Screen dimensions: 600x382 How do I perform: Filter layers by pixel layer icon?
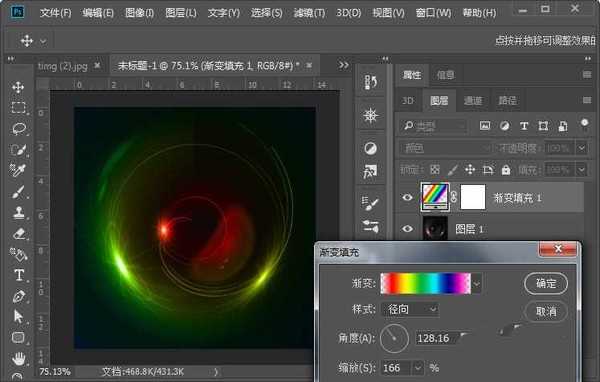(485, 126)
